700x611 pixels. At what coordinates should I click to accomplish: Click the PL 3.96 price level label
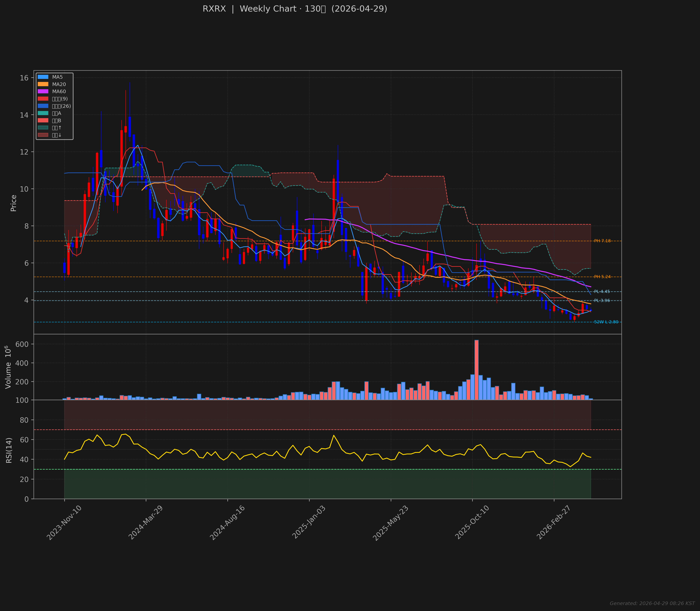(x=602, y=301)
